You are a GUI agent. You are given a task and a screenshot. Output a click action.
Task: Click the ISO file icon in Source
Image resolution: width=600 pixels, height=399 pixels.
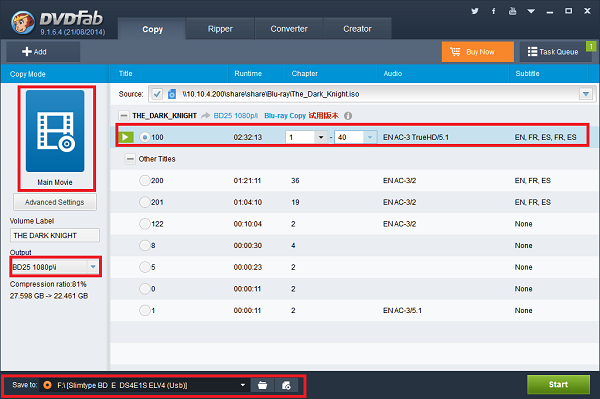pos(172,94)
